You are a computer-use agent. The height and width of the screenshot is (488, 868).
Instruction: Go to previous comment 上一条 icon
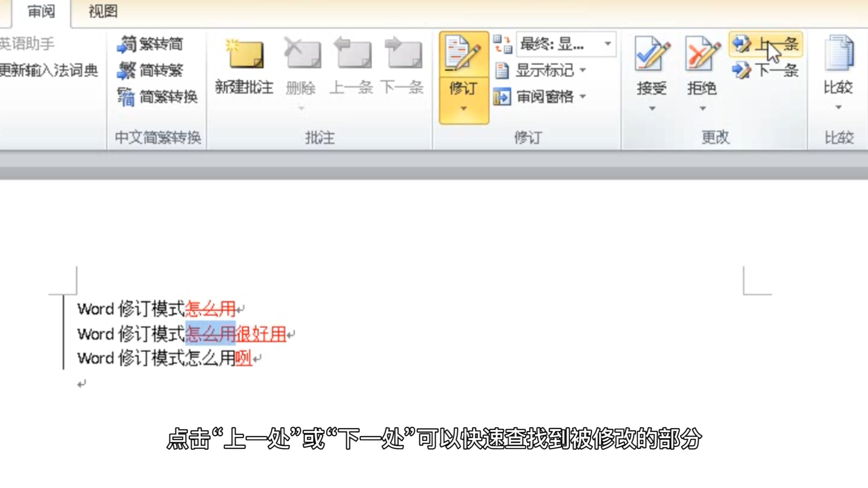tap(352, 54)
